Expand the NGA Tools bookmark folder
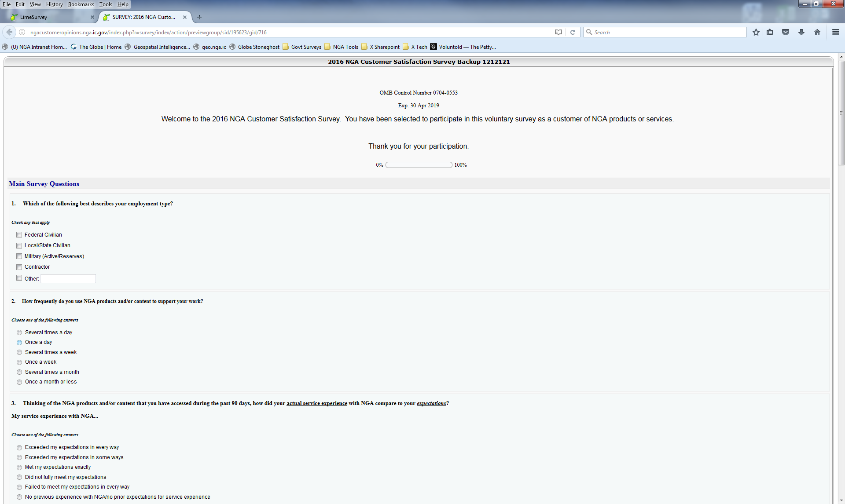Image resolution: width=845 pixels, height=504 pixels. (342, 47)
